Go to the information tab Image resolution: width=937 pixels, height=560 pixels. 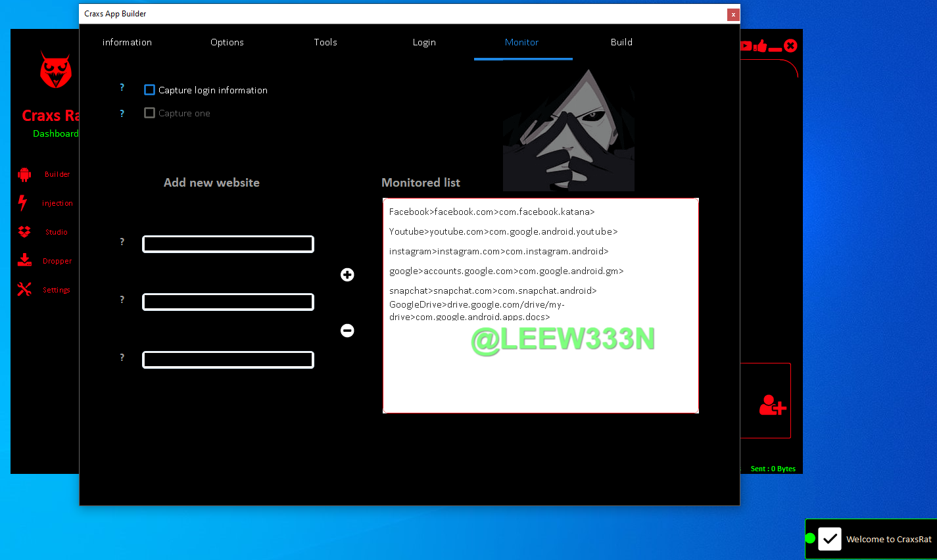[x=127, y=42]
